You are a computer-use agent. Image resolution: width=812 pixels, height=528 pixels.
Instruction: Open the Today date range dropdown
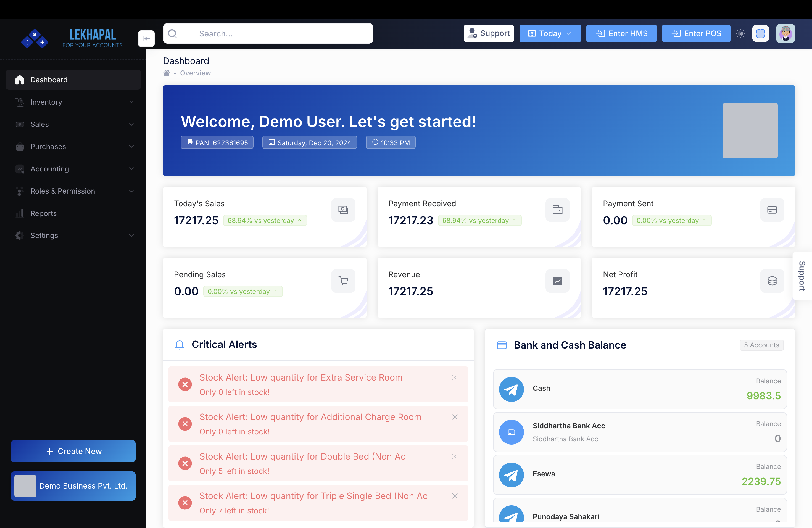(x=550, y=33)
